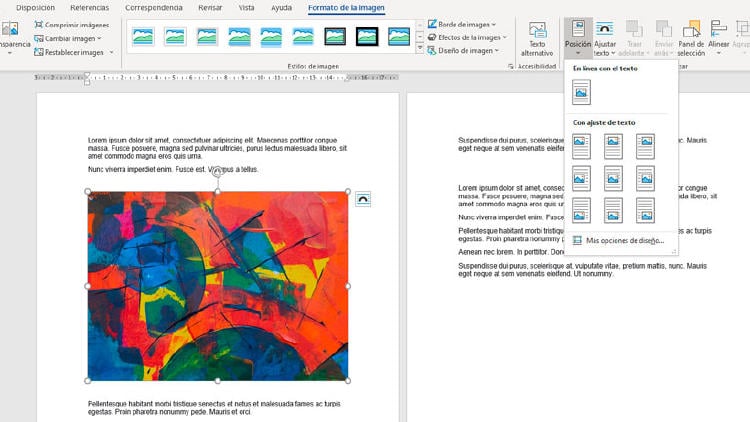Screen dimensions: 750x422
Task: Click Mis opciones de diseño
Action: [x=623, y=241]
